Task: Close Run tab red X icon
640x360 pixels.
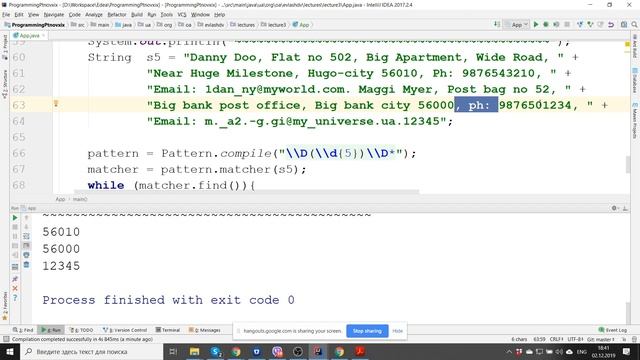Action: click(15, 288)
